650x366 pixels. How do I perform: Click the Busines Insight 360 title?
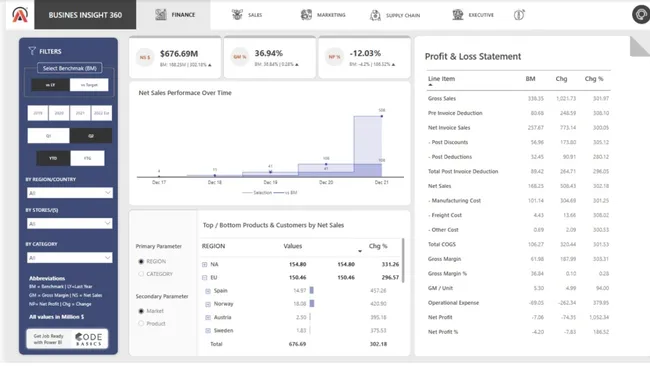pos(85,15)
